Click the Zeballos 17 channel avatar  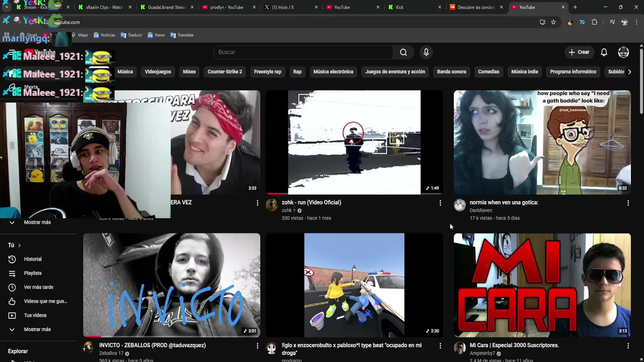(89, 348)
